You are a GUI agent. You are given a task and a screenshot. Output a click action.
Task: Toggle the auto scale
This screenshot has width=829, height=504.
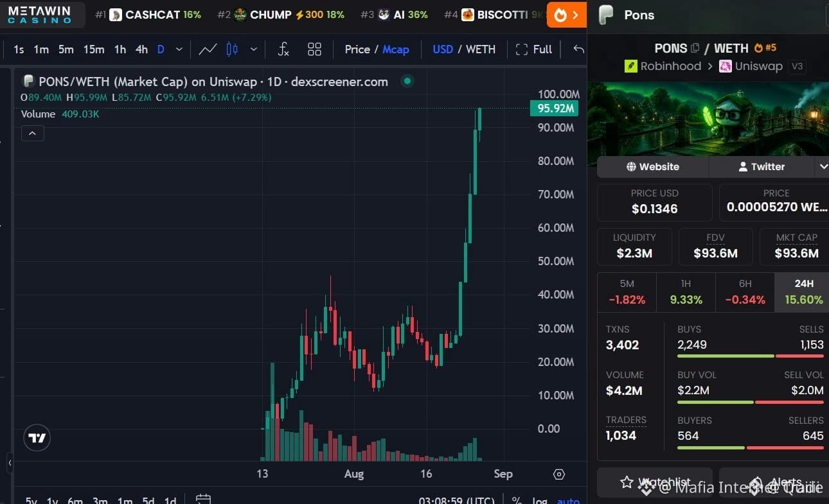[568, 501]
